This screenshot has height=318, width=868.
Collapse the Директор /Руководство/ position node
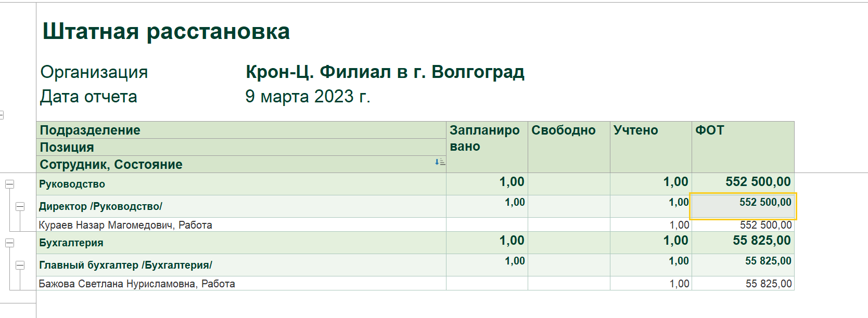tap(20, 206)
